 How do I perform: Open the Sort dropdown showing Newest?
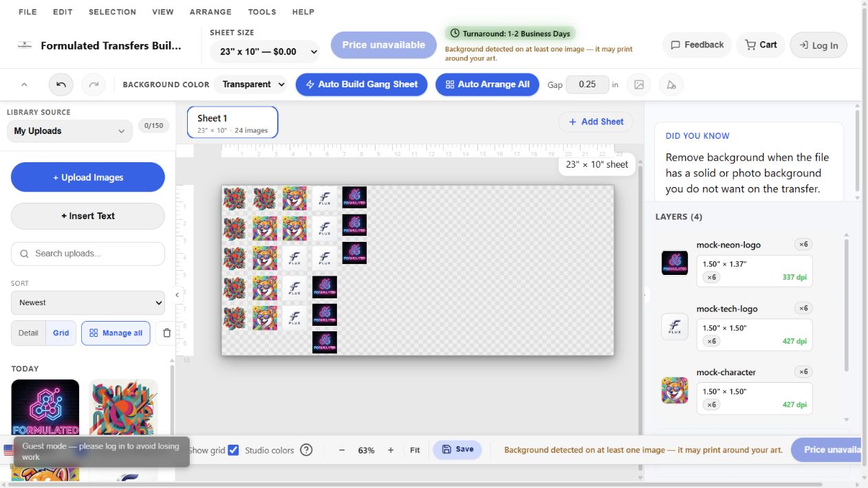88,302
